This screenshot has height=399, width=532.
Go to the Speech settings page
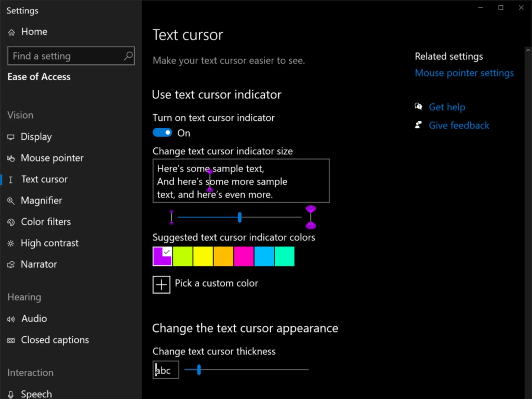coord(36,394)
